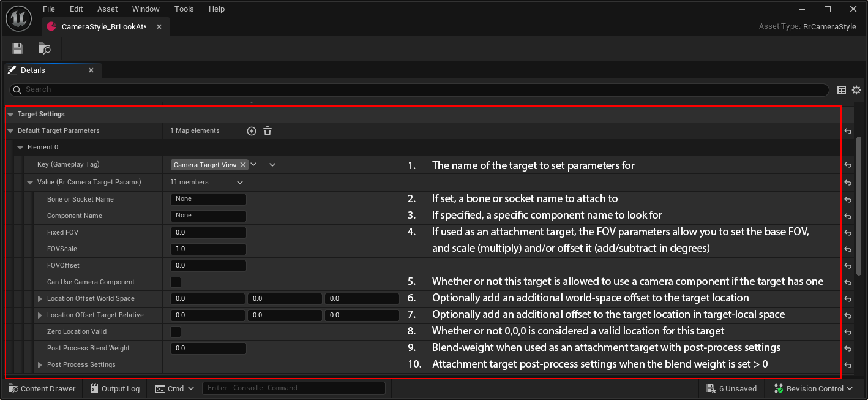The height and width of the screenshot is (400, 868).
Task: Close the Details panel tab
Action: tap(91, 70)
